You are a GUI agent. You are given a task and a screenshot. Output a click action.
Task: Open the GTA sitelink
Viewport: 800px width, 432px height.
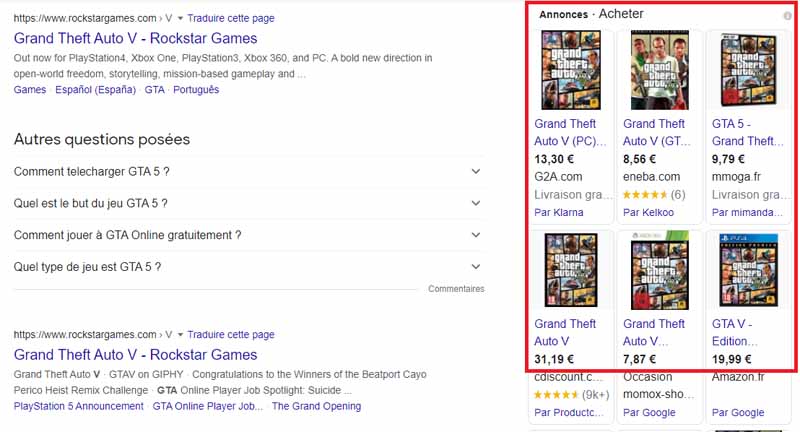pyautogui.click(x=155, y=90)
